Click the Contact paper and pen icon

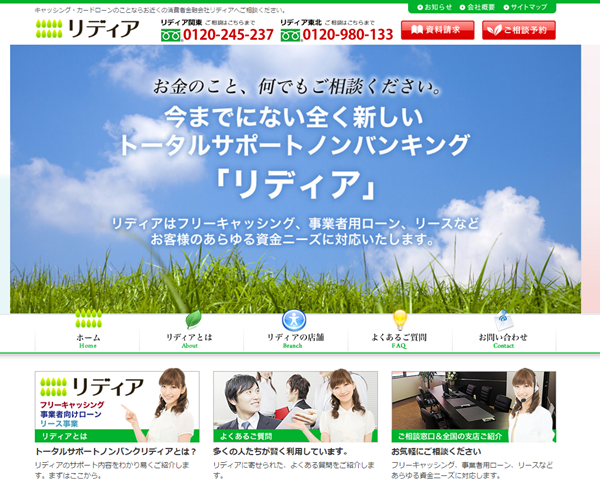tap(504, 320)
